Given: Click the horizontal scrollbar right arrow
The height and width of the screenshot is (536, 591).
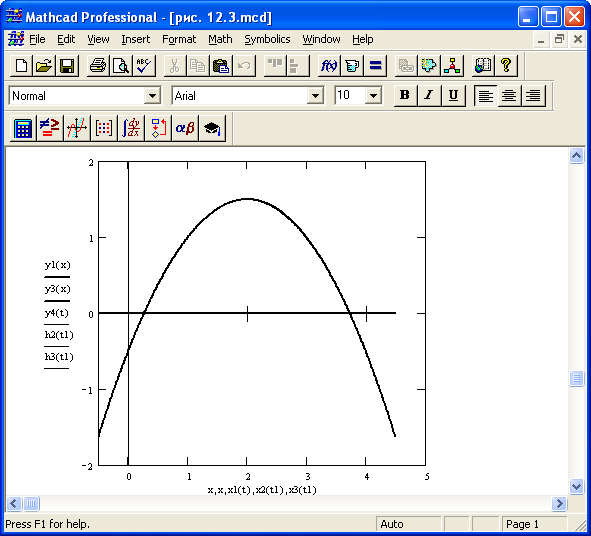Looking at the screenshot, I should tap(559, 503).
